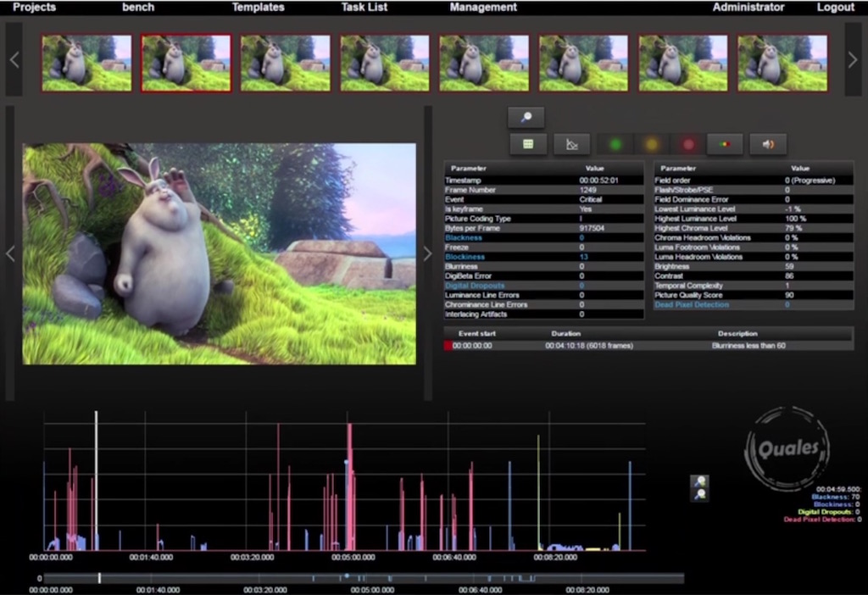Click the speaker audio icon button

768,144
